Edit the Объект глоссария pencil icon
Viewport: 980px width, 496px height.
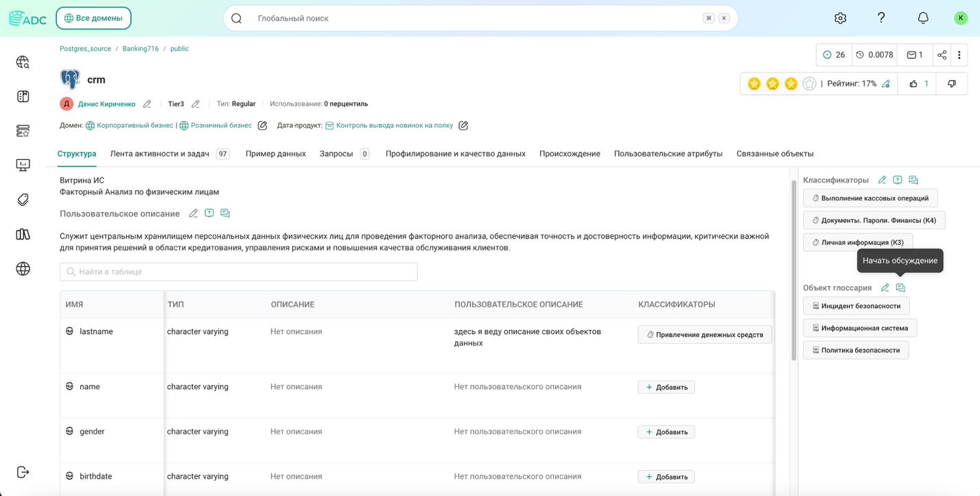pos(885,287)
